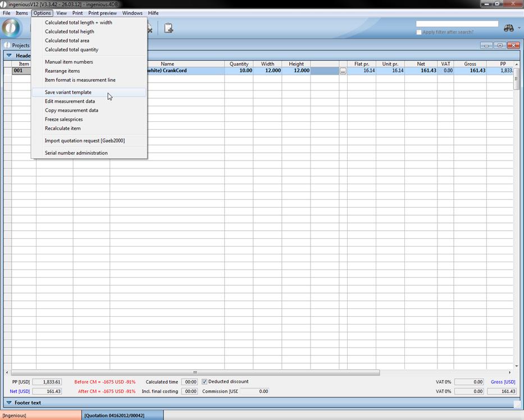Collapse the Footer text section
Viewport: 524px width, 420px height.
point(9,403)
